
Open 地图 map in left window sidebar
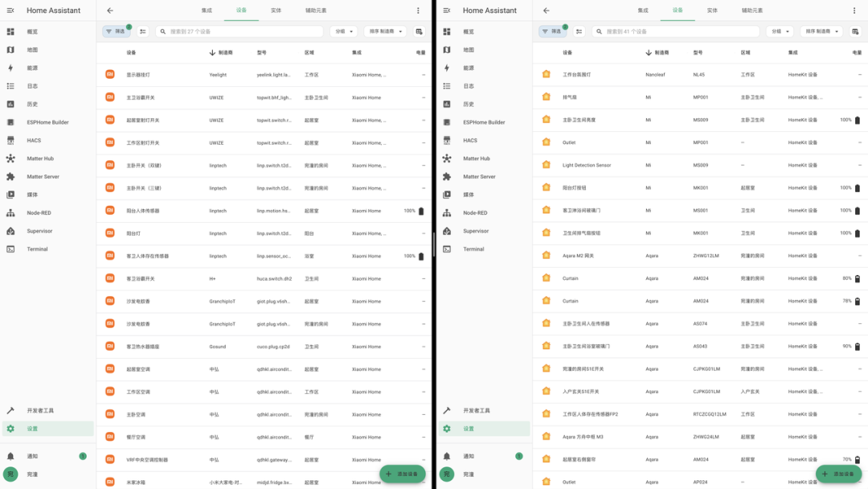47,50
